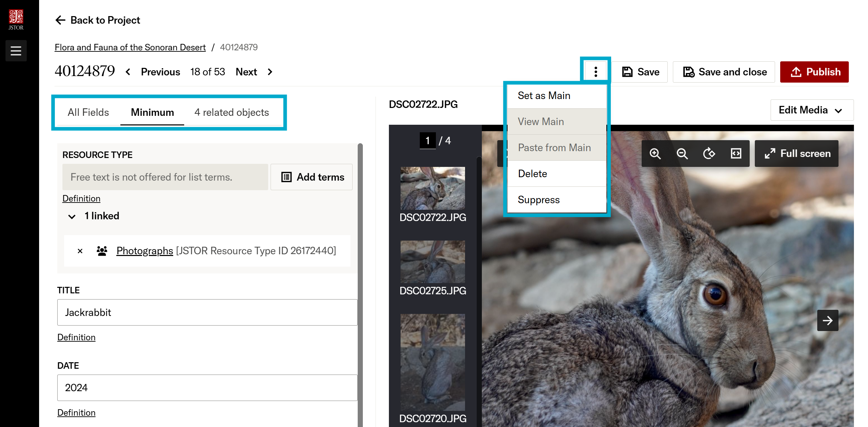Click the Title field containing Jackrabbit
Screen dimensions: 868x427
[x=207, y=313]
